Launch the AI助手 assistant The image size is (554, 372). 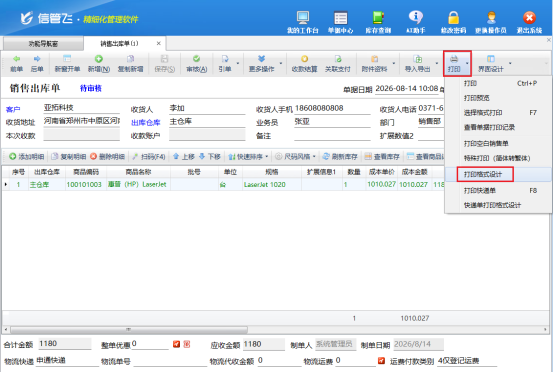click(416, 22)
